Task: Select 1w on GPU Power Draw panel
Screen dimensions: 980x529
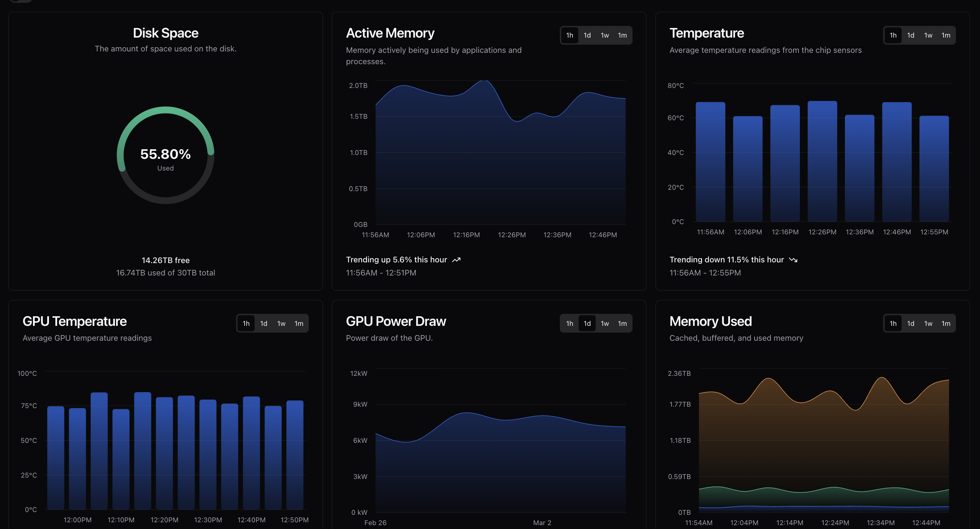Action: (605, 324)
